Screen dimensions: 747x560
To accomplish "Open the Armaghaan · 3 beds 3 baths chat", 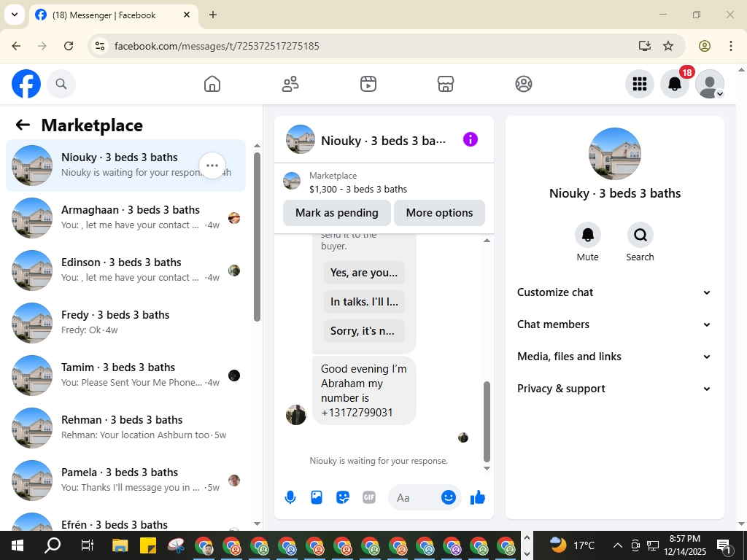I will point(125,217).
